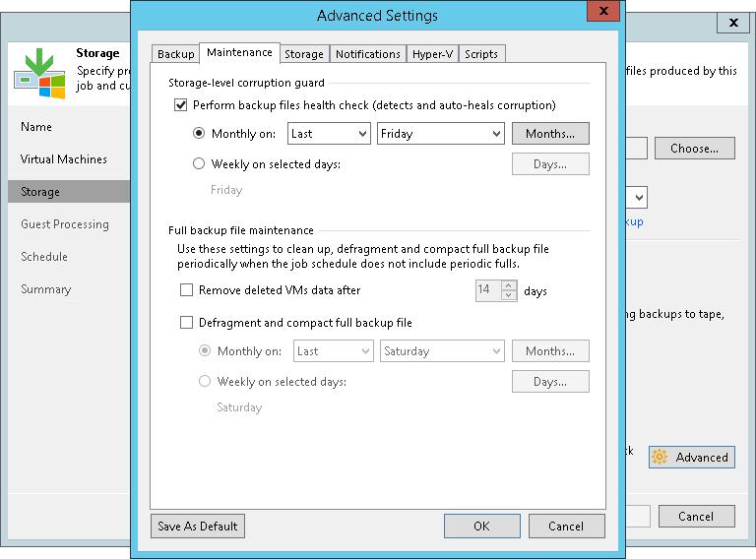Open the Last dropdown for health check
The height and width of the screenshot is (559, 756).
pyautogui.click(x=329, y=134)
